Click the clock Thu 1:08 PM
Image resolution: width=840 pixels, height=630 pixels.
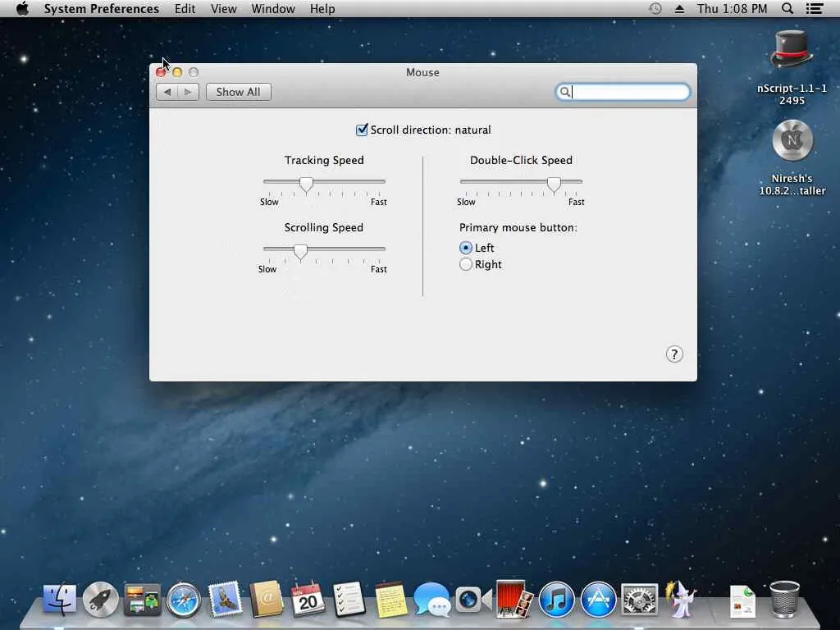[732, 8]
